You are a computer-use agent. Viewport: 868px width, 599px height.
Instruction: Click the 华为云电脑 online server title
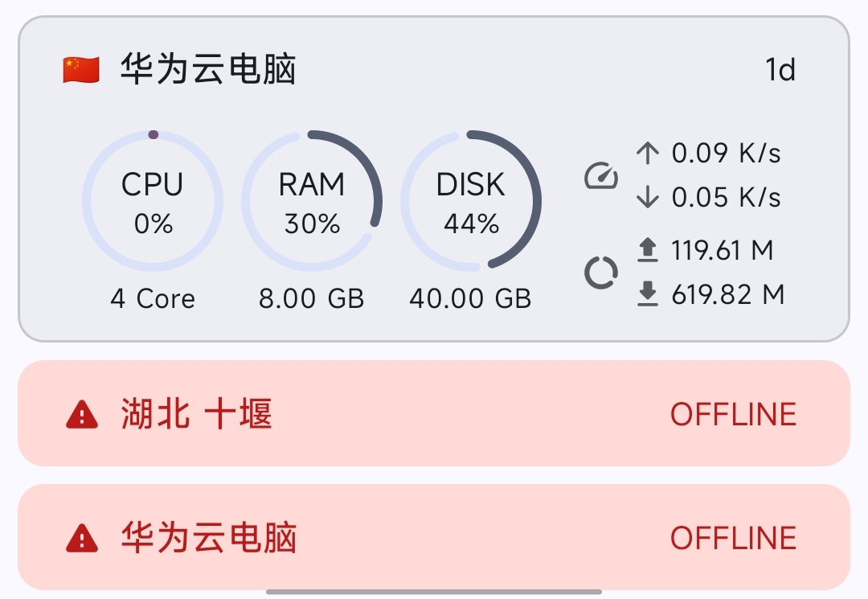point(208,70)
